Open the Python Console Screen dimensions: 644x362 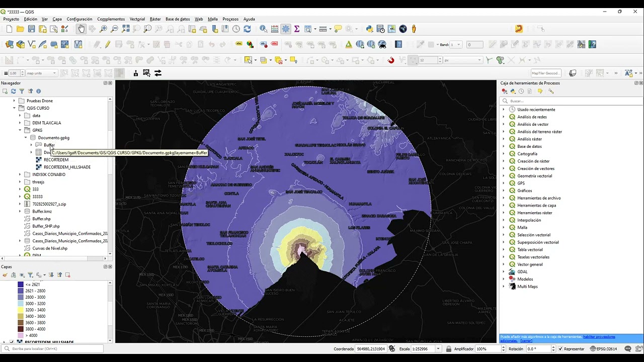370,29
